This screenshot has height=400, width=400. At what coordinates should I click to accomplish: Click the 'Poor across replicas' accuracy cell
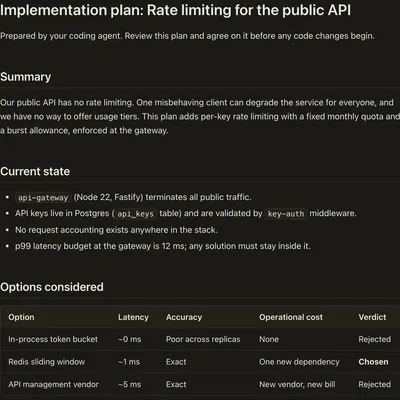pyautogui.click(x=203, y=339)
